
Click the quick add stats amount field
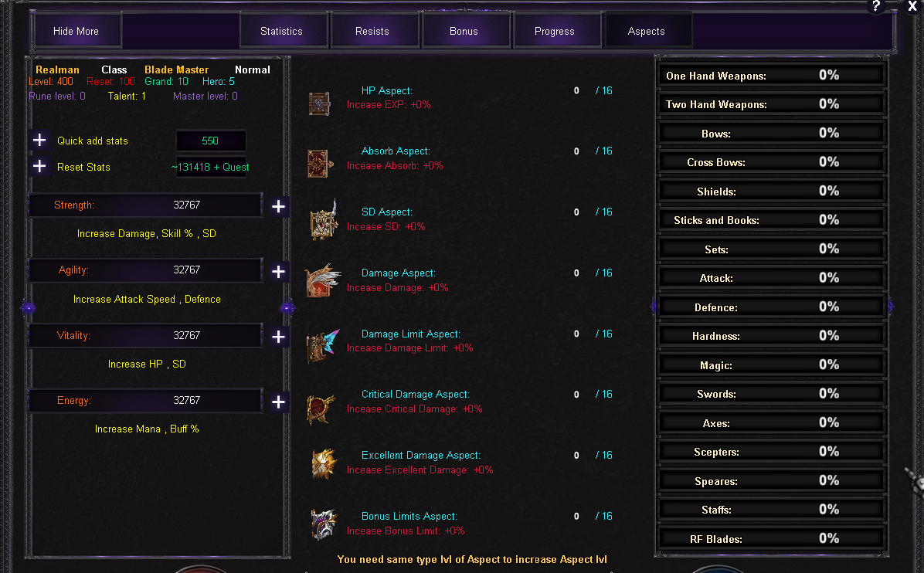click(210, 141)
